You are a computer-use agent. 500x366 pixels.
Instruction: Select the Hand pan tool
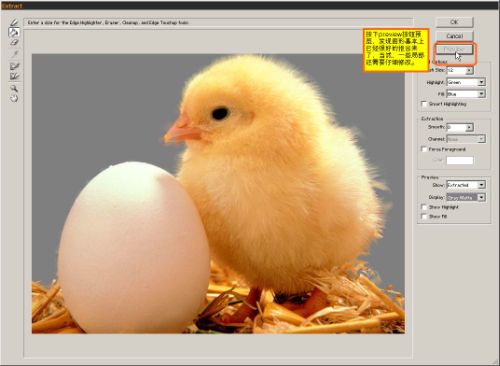(14, 98)
